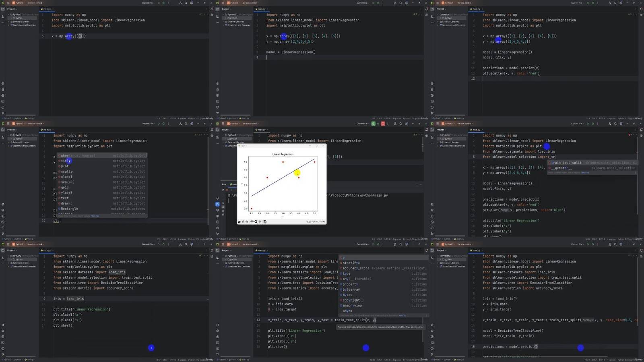Image resolution: width=644 pixels, height=362 pixels.
Task: Click the Code With Me icon in the train_test_split frame
Action: coord(609,124)
